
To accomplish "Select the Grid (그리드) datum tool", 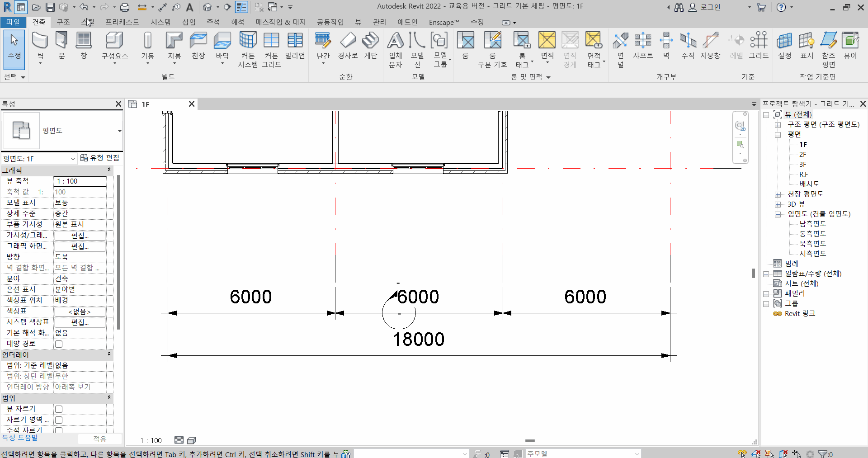I will coord(759,46).
